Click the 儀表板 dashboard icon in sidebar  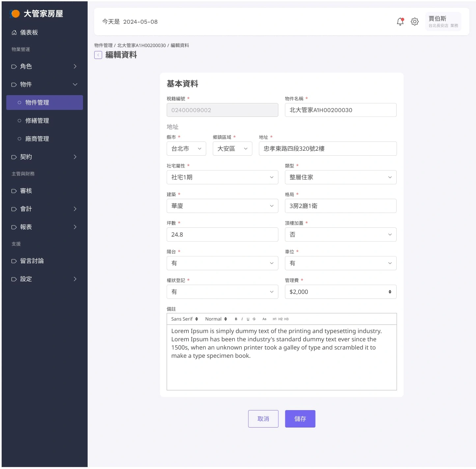pyautogui.click(x=14, y=32)
